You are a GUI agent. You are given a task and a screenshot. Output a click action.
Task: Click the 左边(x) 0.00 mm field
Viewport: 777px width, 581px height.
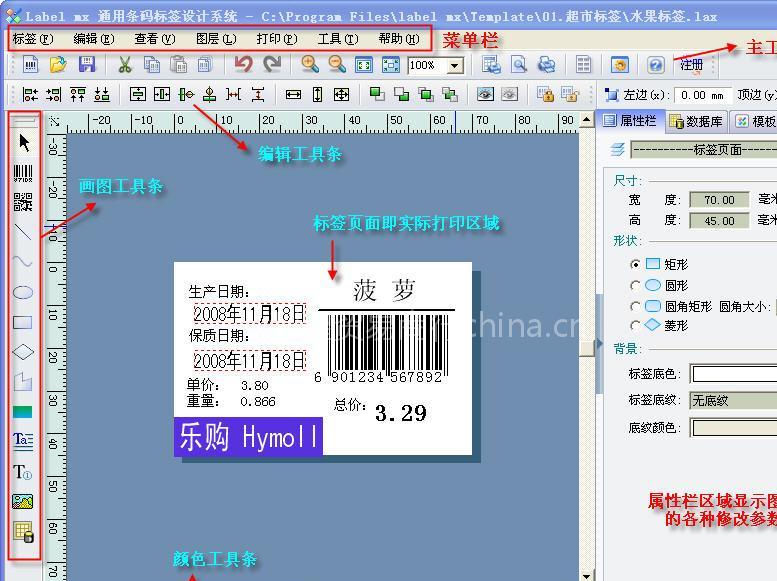pyautogui.click(x=702, y=95)
